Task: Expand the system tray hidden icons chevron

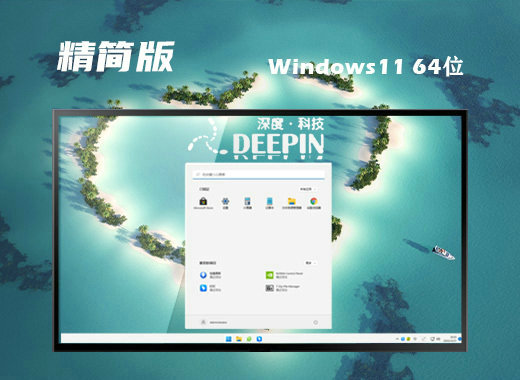Action: coord(397,339)
